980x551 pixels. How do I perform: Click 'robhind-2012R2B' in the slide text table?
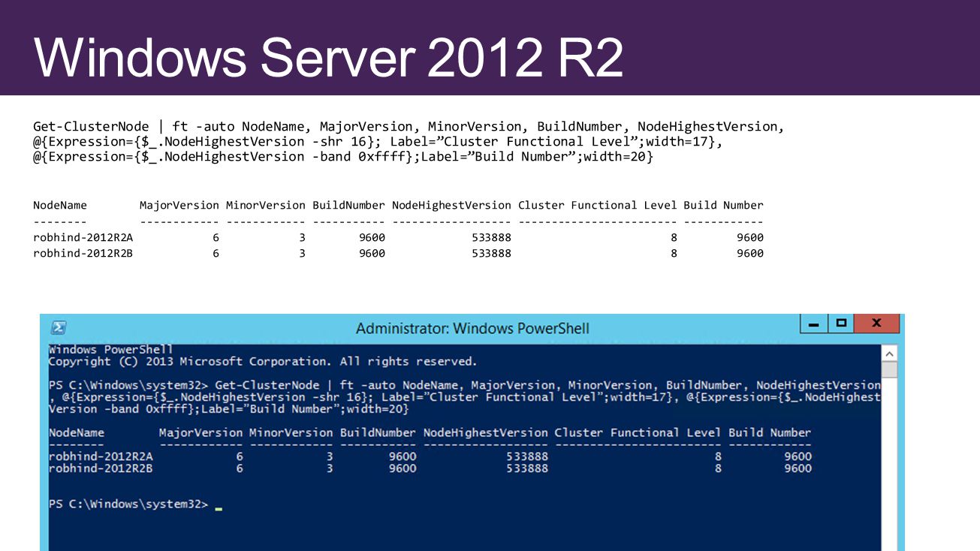[x=83, y=254]
